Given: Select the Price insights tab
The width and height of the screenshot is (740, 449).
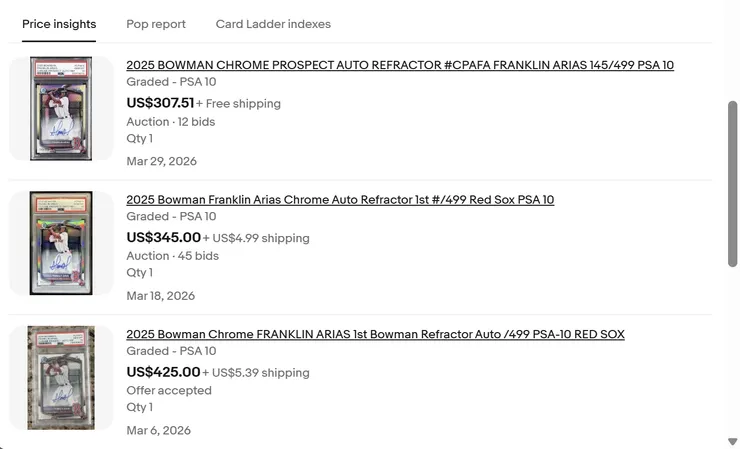Looking at the screenshot, I should [x=59, y=24].
